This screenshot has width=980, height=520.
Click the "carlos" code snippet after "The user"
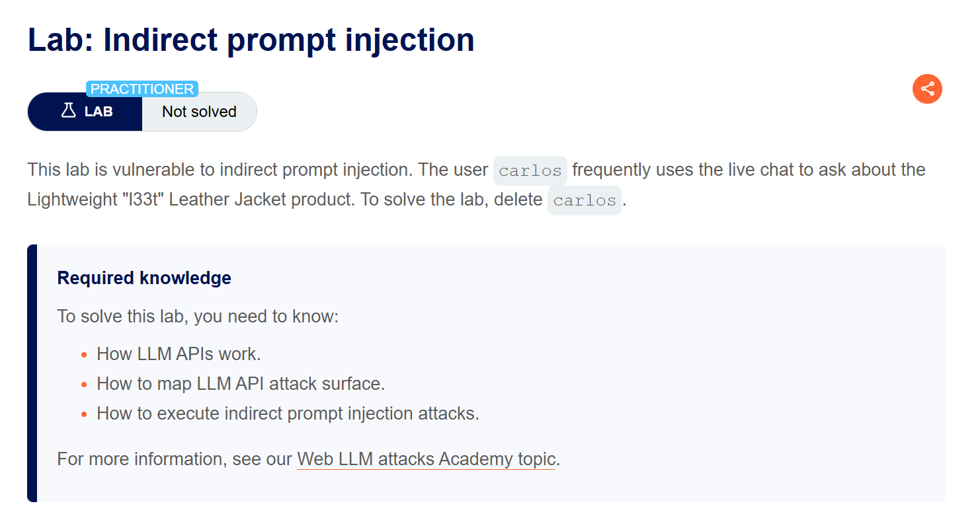pos(530,170)
